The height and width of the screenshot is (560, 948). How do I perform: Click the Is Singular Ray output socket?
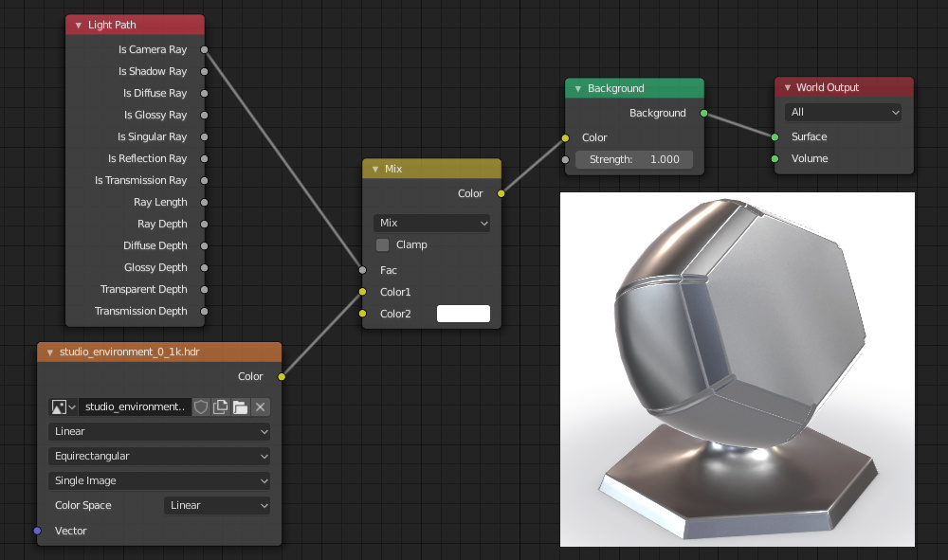pos(205,136)
